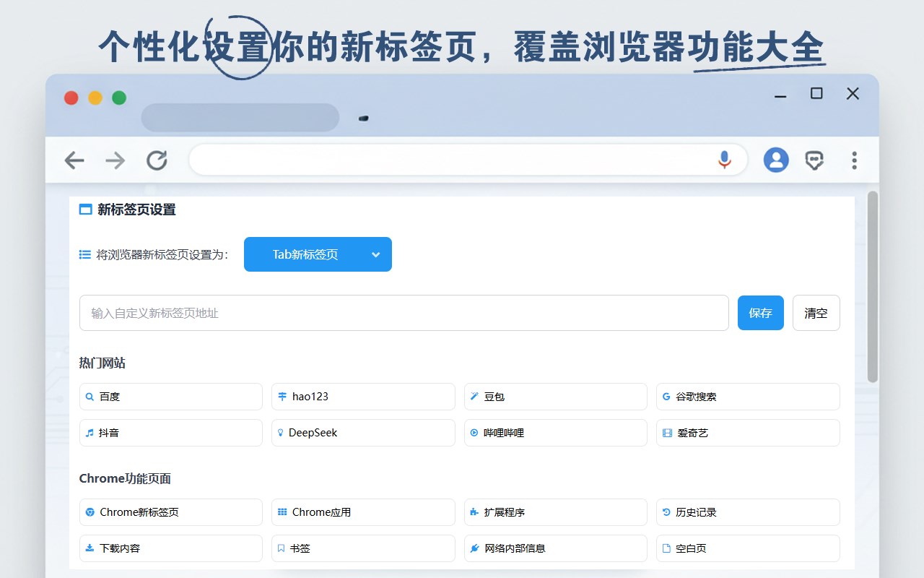Click the 将浏览器新标签页设置为 label
Viewport: 924px width, 578px height.
click(x=162, y=254)
